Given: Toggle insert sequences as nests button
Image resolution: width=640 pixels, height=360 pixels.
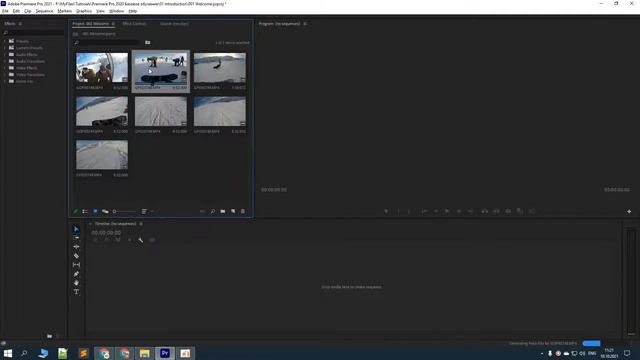Looking at the screenshot, I should point(95,240).
